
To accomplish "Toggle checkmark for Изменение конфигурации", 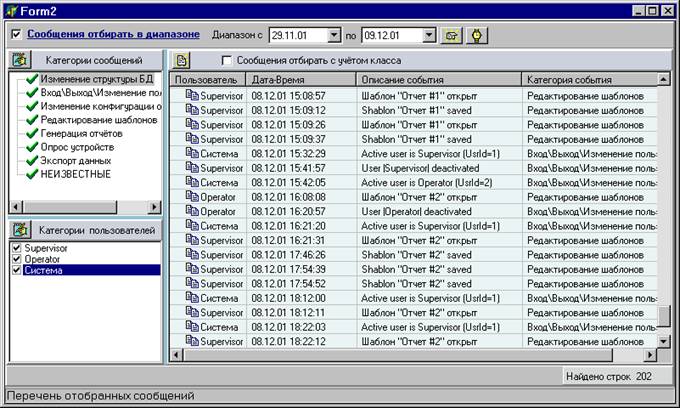I will click(32, 106).
